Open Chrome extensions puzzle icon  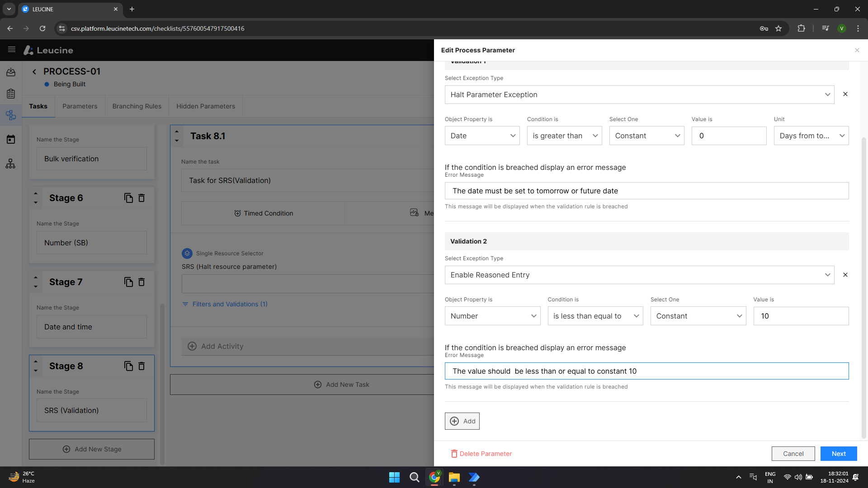[x=801, y=28]
